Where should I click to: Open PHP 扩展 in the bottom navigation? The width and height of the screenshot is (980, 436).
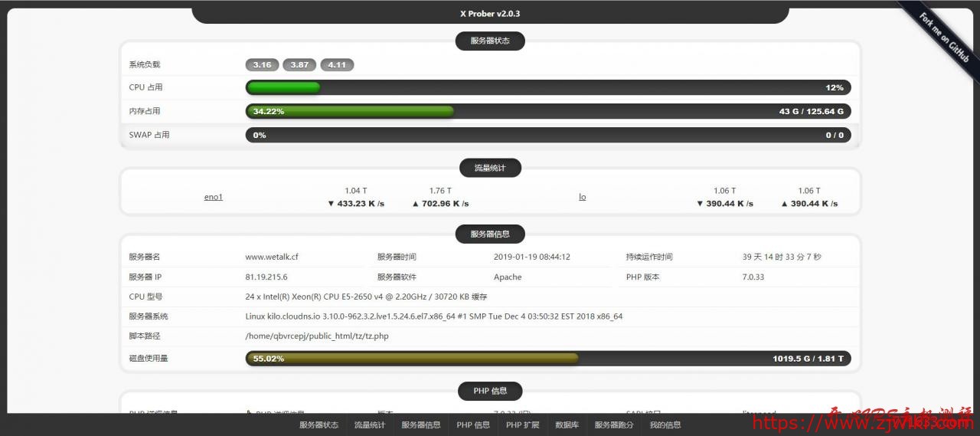[x=523, y=425]
